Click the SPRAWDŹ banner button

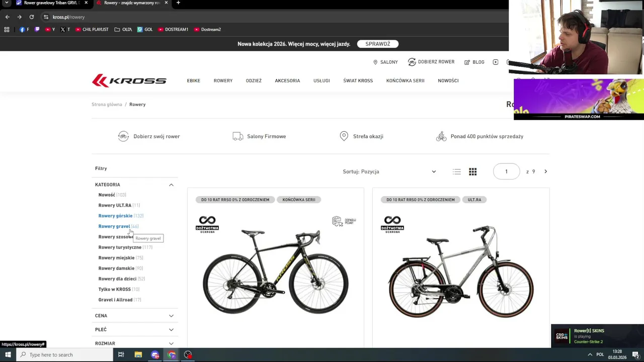pyautogui.click(x=378, y=44)
